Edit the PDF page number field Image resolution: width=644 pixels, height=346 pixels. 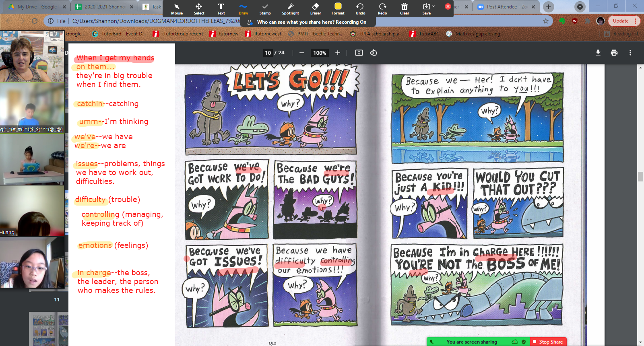click(268, 53)
